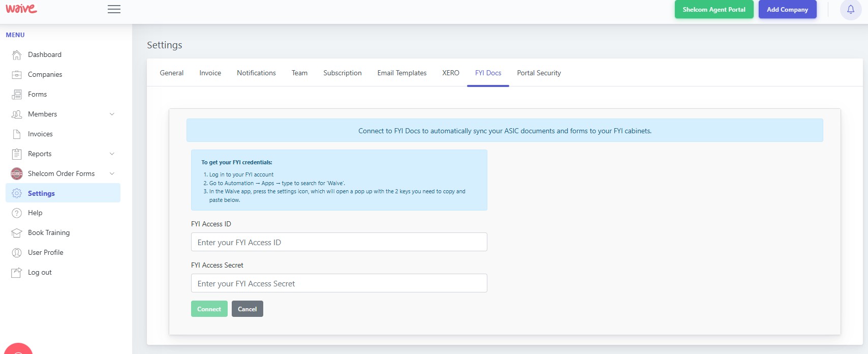Screen dimensions: 868x354
Task: Switch to the General tab
Action: (172, 73)
